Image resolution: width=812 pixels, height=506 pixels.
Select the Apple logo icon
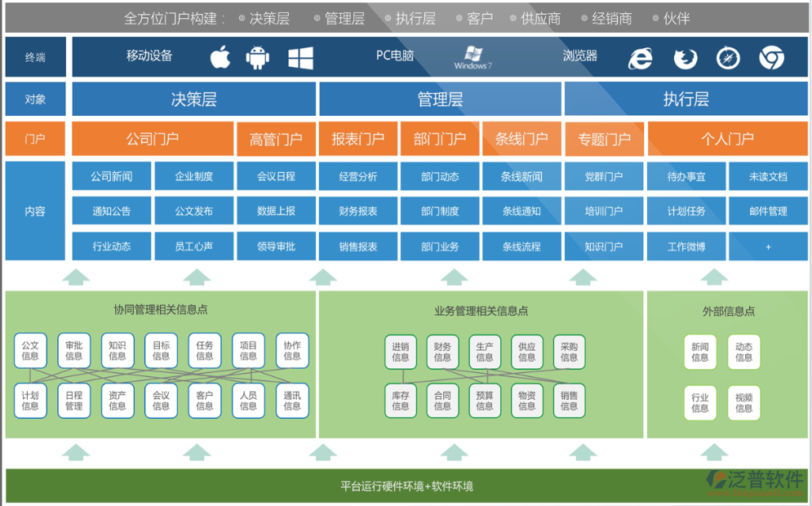(219, 57)
